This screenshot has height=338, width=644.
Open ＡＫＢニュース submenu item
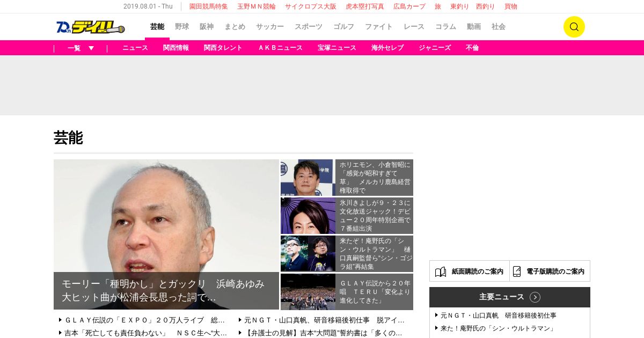click(x=280, y=48)
